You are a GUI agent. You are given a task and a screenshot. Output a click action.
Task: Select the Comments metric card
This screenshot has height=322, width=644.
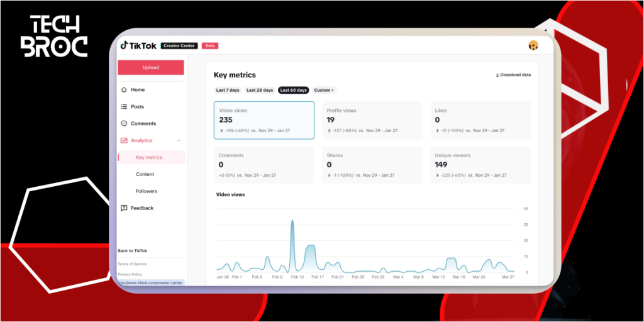point(264,165)
